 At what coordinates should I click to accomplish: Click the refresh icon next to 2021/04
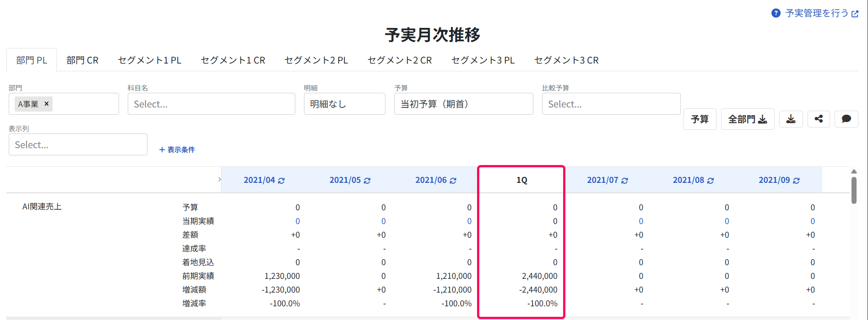click(x=281, y=181)
